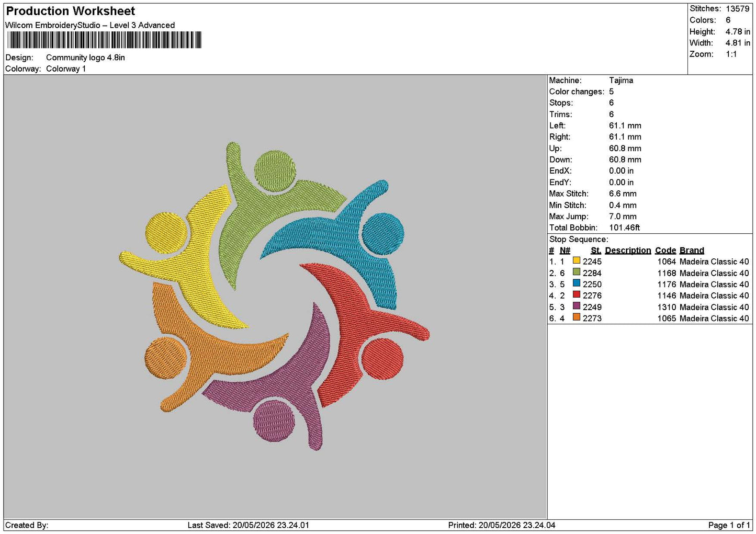Click the Left value 61.1 mm

click(x=625, y=126)
